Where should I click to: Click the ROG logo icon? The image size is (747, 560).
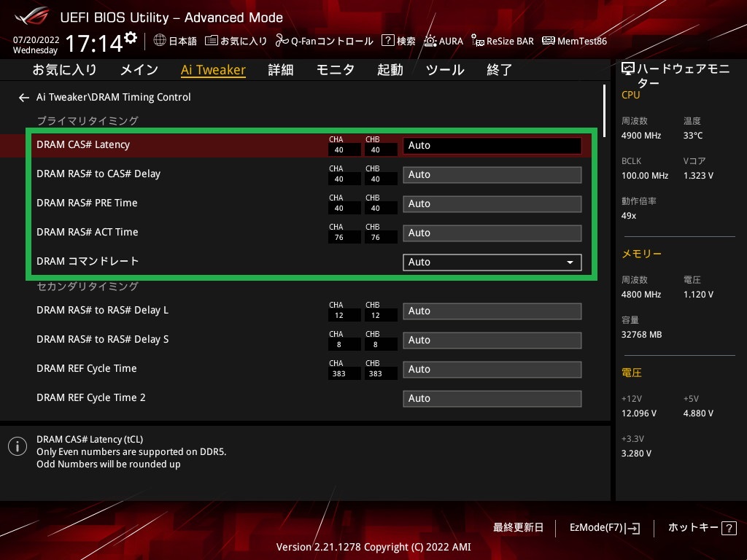(32, 17)
